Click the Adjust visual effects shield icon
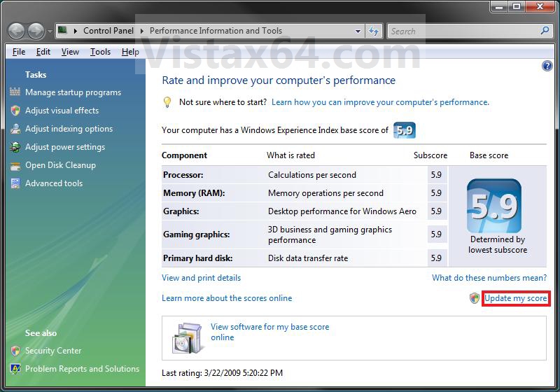The height and width of the screenshot is (392, 560). (15, 111)
